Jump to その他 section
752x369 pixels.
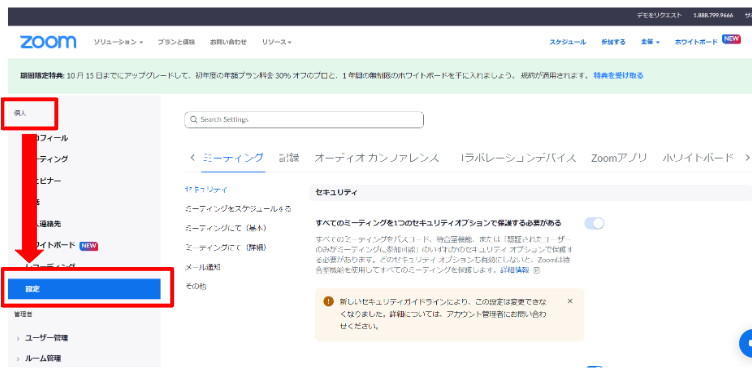point(196,286)
